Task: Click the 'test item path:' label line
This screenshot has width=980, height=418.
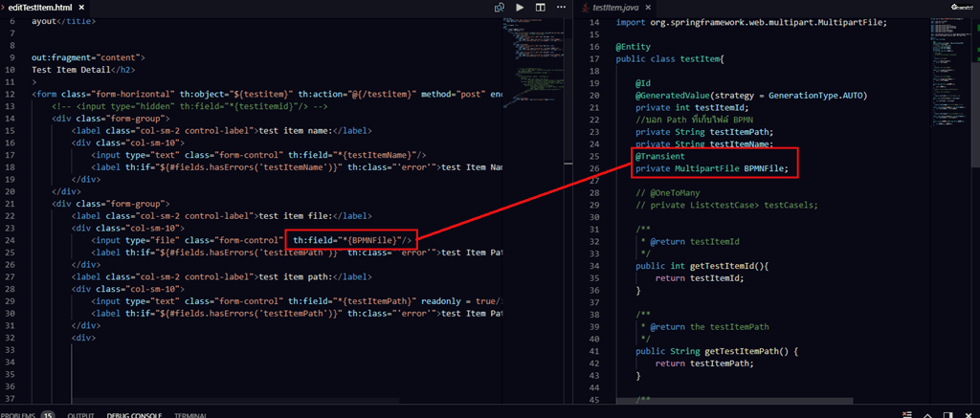Action: point(222,278)
